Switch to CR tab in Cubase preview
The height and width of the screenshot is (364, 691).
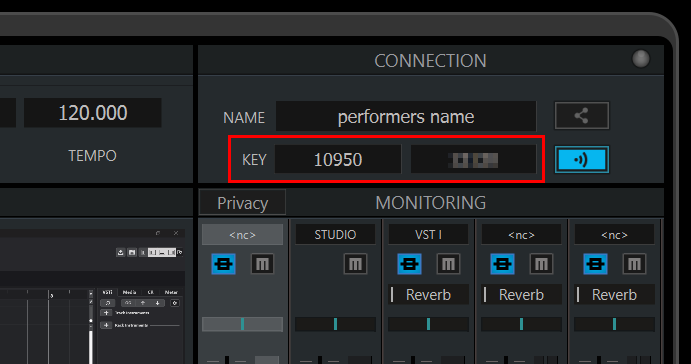point(151,292)
